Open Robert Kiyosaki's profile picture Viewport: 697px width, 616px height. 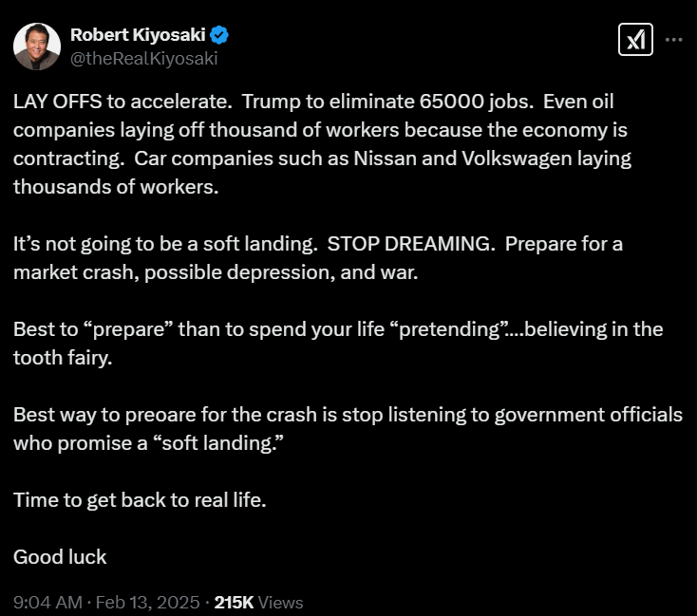37,46
